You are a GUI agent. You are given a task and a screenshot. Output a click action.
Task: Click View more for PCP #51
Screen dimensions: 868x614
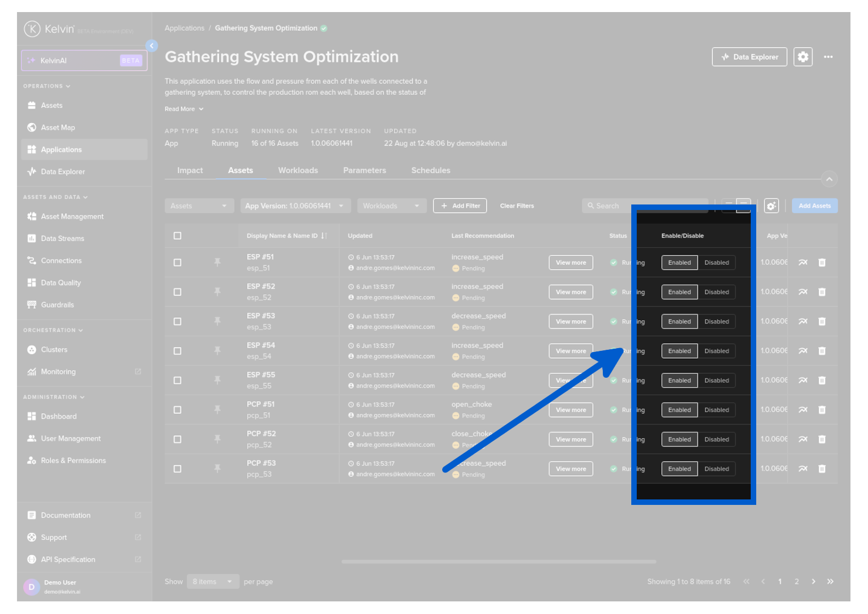coord(571,410)
